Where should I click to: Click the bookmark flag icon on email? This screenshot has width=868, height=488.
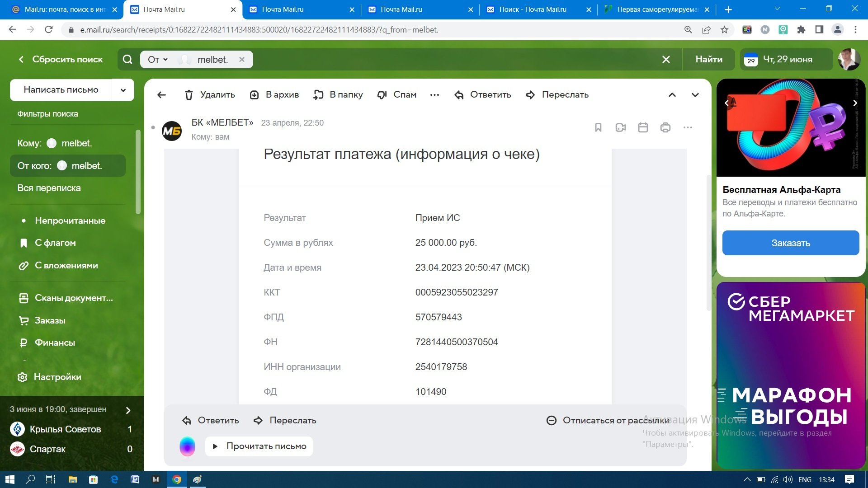[x=598, y=127]
